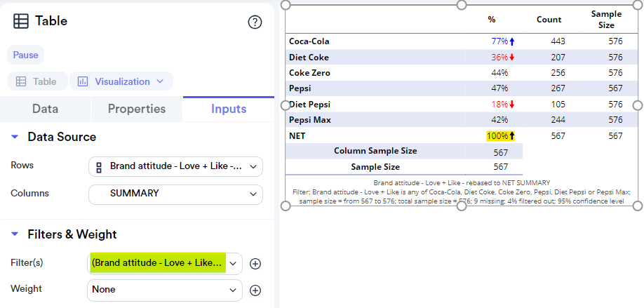Collapse the Data Source section
This screenshot has width=644, height=308.
15,137
